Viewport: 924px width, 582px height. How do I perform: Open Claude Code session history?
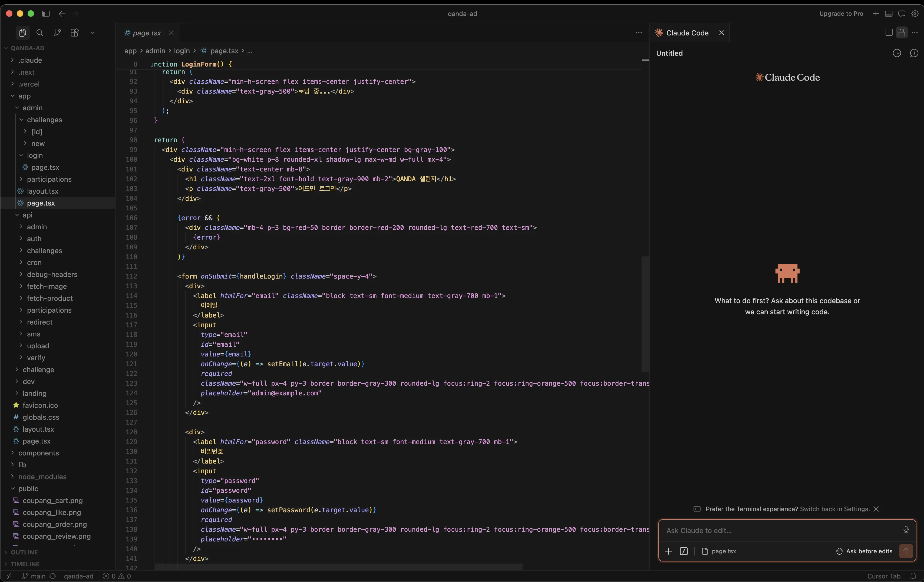897,53
